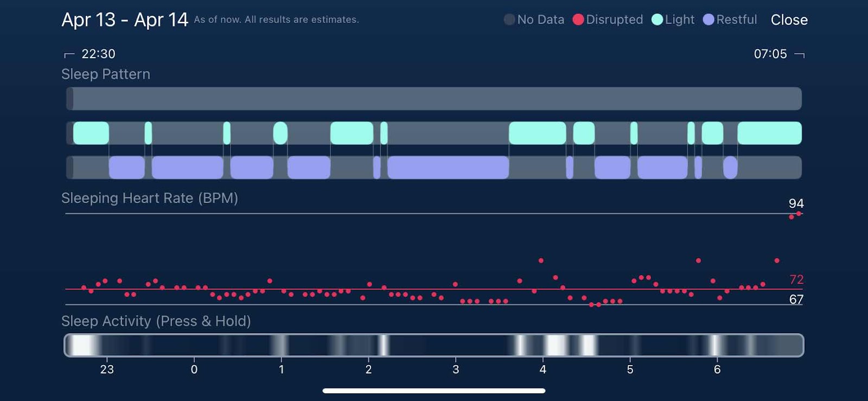The image size is (868, 401).
Task: Click the Restful legend label
Action: pos(737,20)
